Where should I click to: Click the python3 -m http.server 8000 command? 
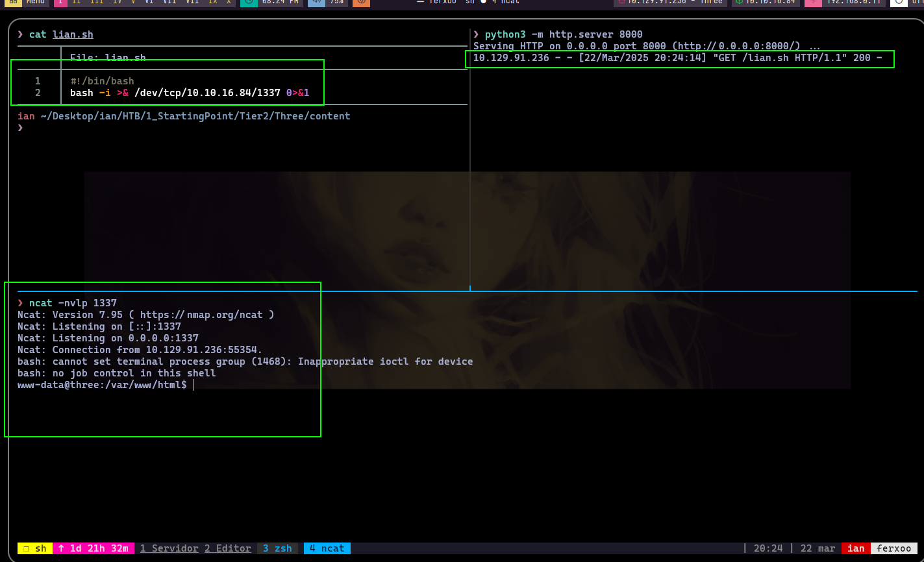564,34
